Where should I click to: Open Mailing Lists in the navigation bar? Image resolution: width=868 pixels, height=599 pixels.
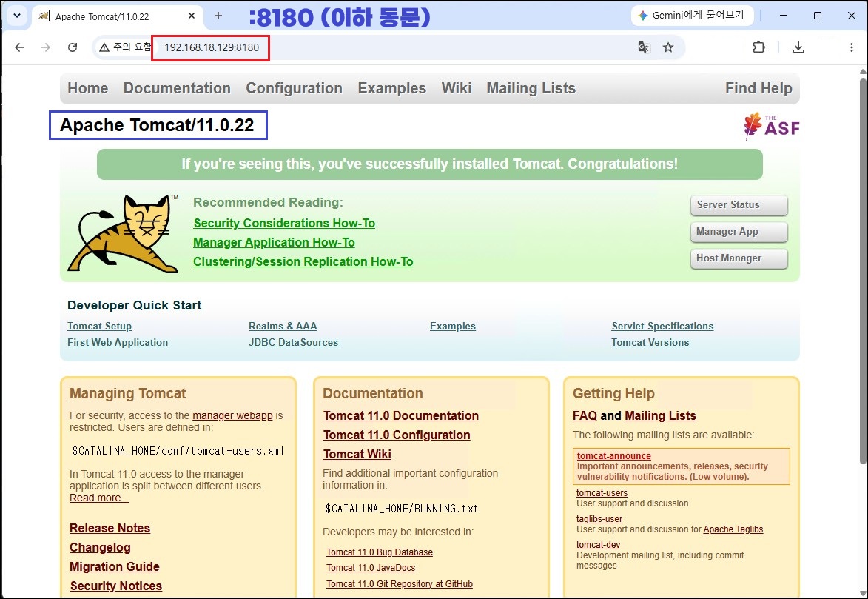(531, 88)
